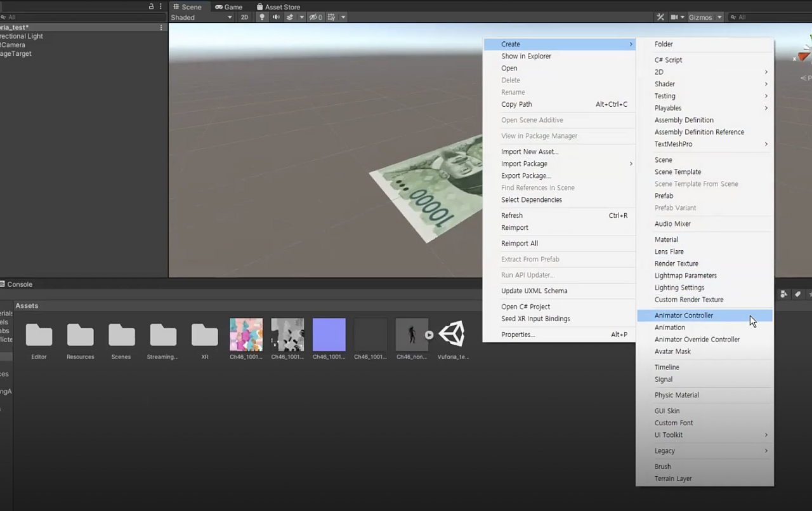
Task: Open Gizmos button in scene toolbar
Action: tap(700, 17)
